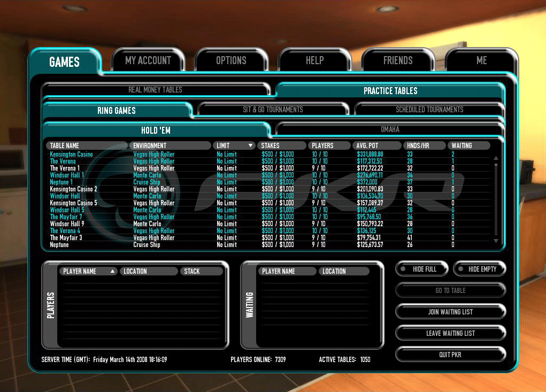Sort tables by the LIMIT column header

point(234,145)
